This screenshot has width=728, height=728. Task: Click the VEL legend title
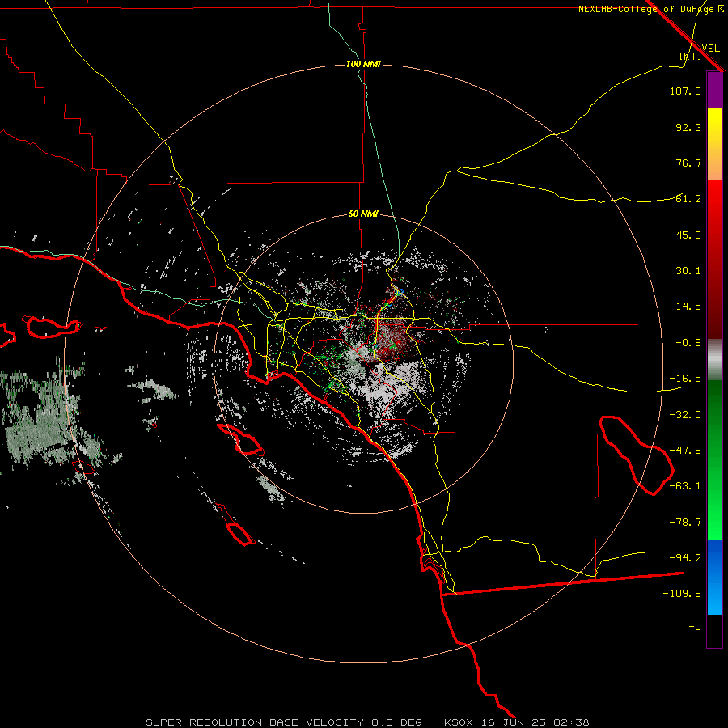[x=710, y=49]
